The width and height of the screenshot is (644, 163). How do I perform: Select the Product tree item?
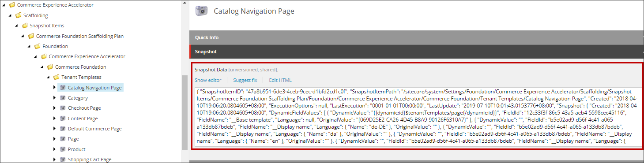point(77,149)
